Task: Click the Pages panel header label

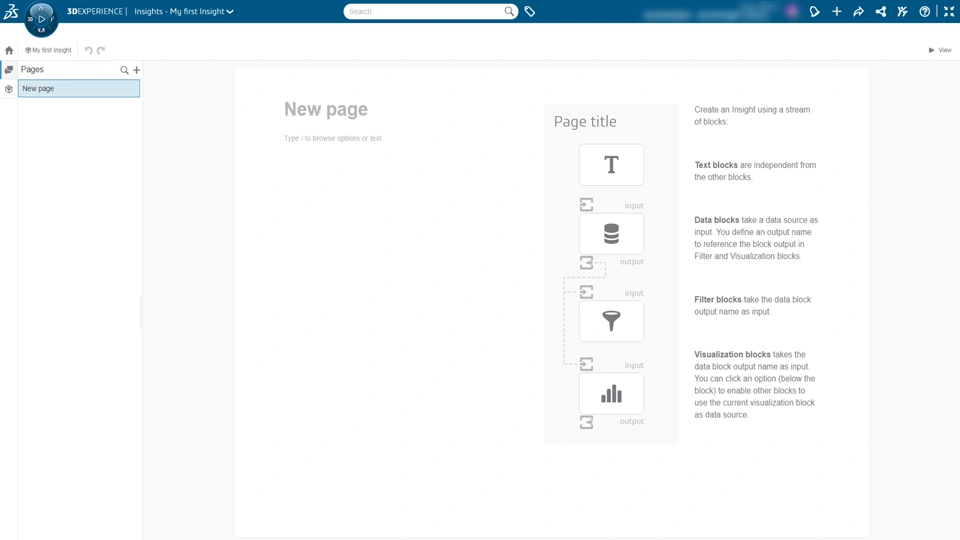Action: click(32, 70)
